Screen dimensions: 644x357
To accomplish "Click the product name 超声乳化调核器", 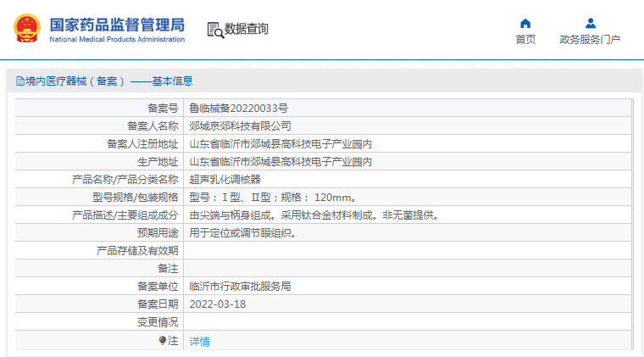I will (225, 180).
